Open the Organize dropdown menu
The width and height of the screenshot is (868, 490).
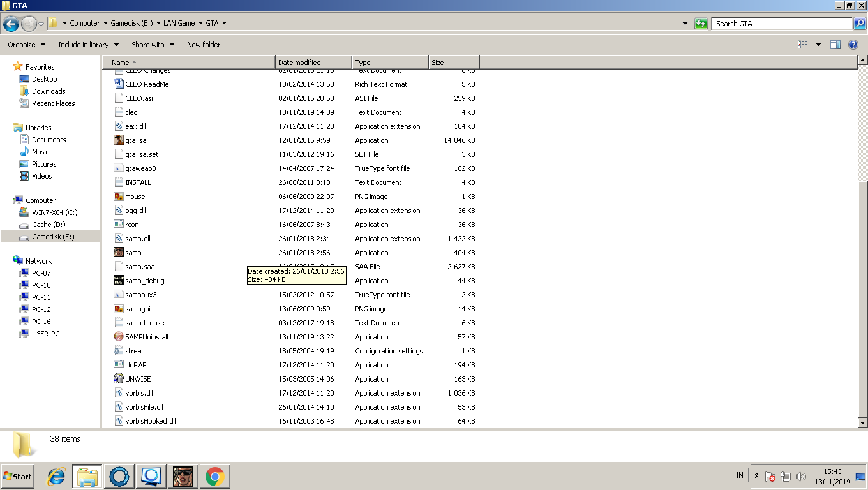[26, 45]
